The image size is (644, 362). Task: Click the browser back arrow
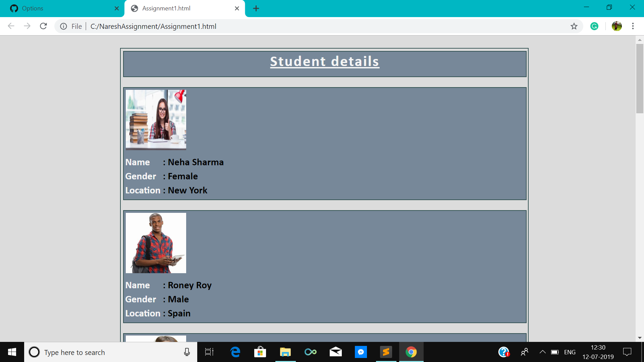tap(11, 26)
